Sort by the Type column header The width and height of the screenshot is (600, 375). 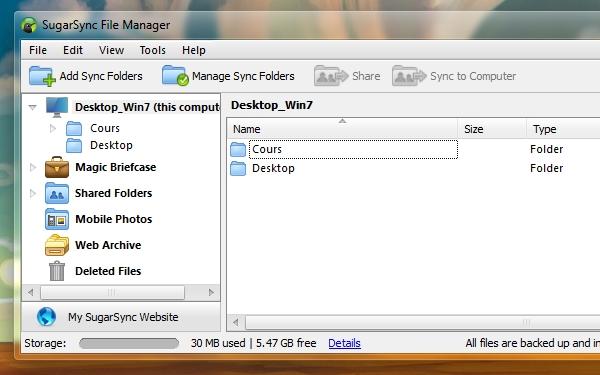pos(563,129)
